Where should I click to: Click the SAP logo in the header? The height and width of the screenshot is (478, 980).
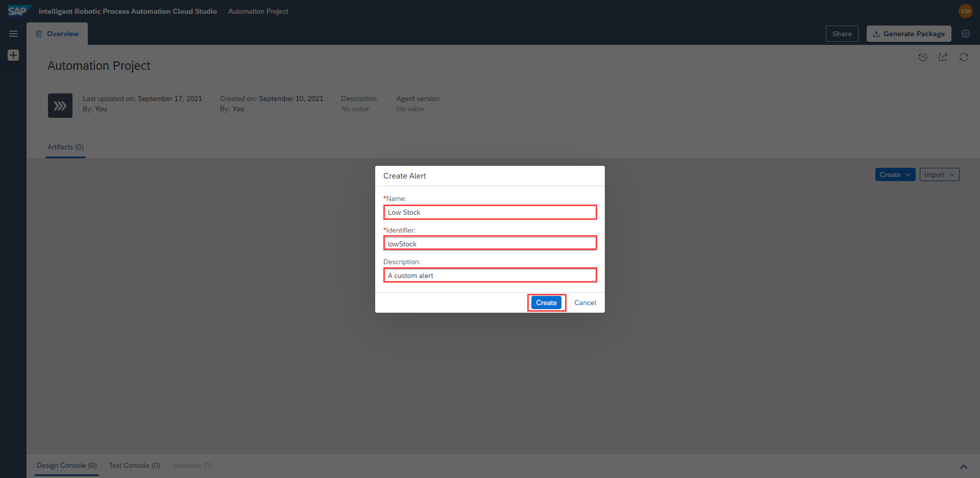coord(18,11)
